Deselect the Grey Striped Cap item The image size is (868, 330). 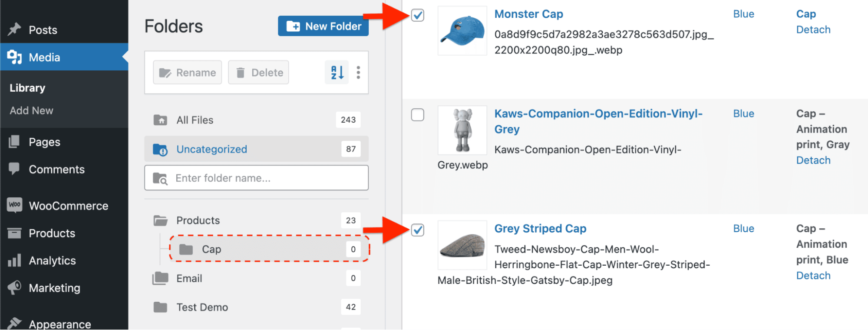coord(417,230)
